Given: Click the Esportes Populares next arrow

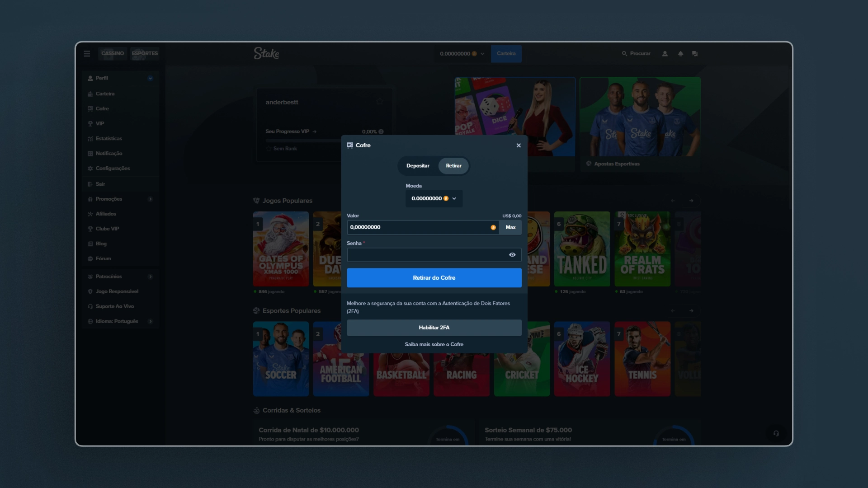Looking at the screenshot, I should [x=691, y=310].
